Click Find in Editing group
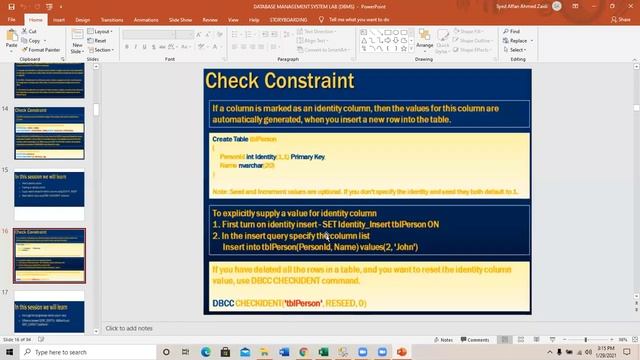The width and height of the screenshot is (640, 360). point(511,31)
